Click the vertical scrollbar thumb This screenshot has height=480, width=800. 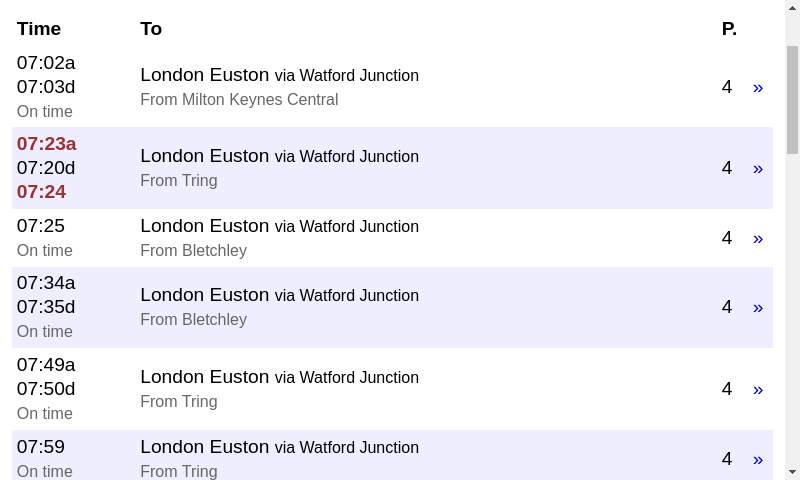point(792,100)
